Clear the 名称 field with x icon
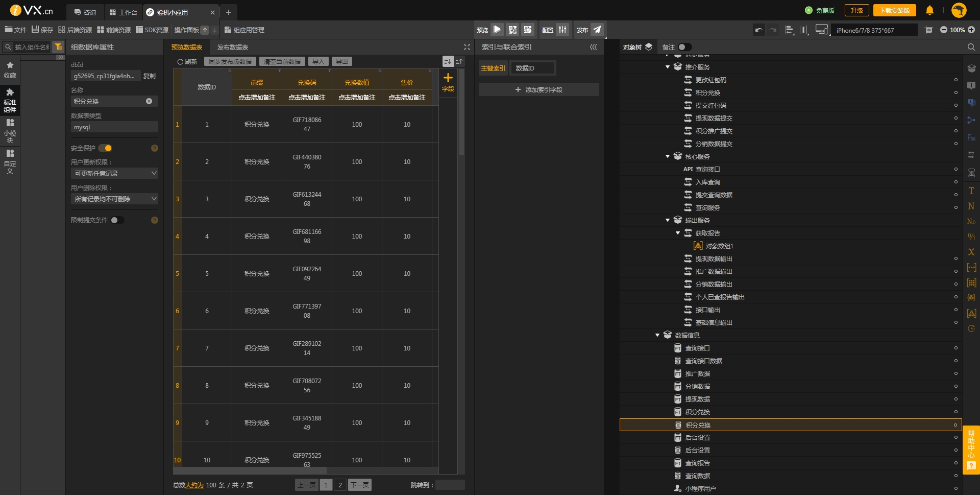 [149, 101]
